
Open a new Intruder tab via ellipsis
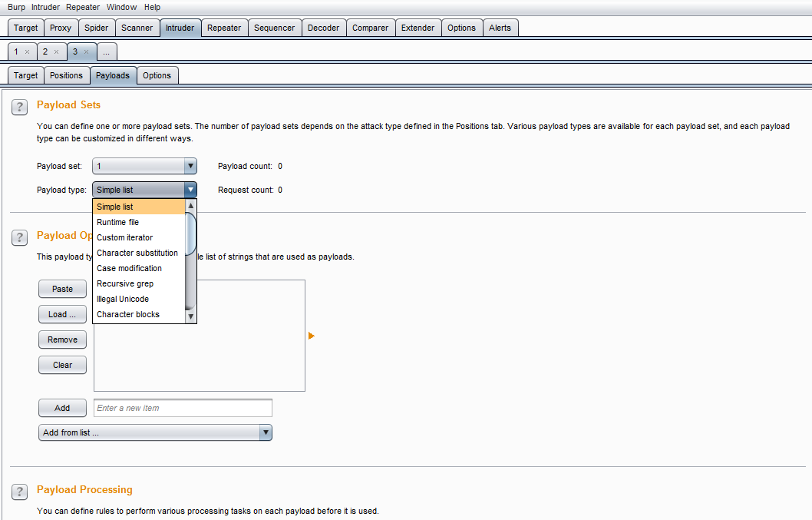(107, 51)
